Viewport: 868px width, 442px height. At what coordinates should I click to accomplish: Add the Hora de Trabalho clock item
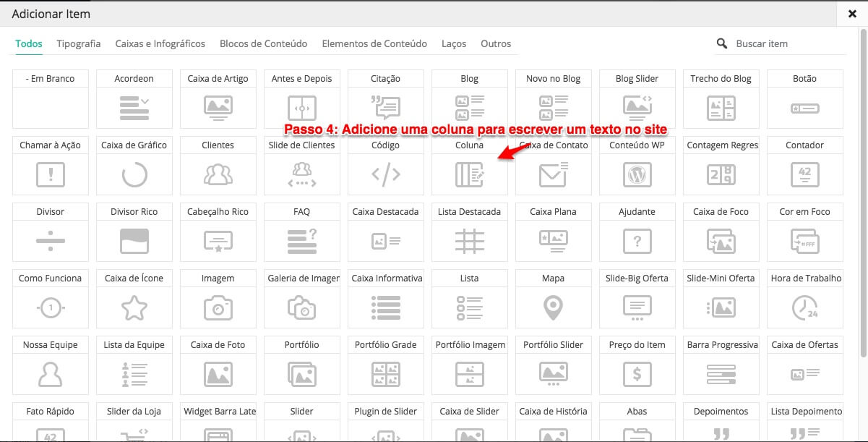[x=804, y=307]
